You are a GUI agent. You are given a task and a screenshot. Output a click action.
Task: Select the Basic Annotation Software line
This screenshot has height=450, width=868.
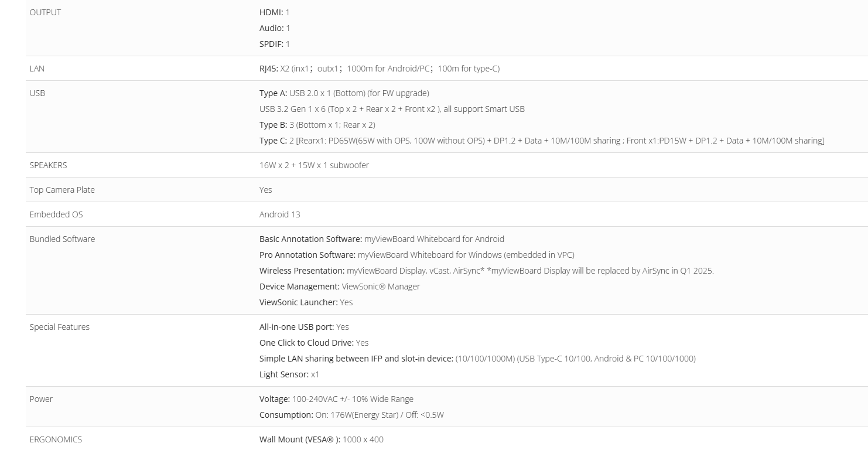click(382, 239)
